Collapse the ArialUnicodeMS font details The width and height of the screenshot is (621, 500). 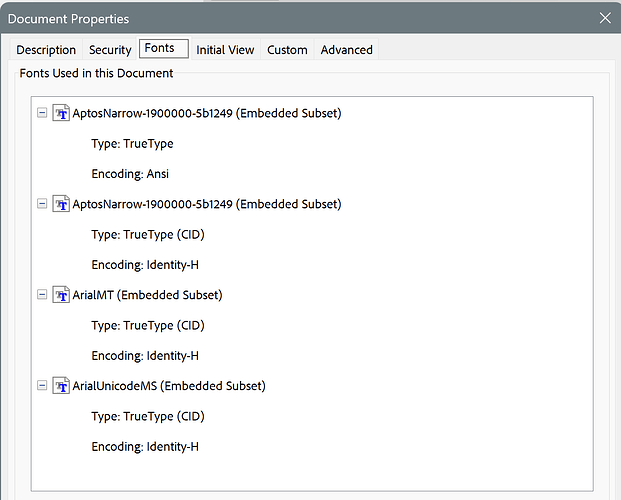41,386
